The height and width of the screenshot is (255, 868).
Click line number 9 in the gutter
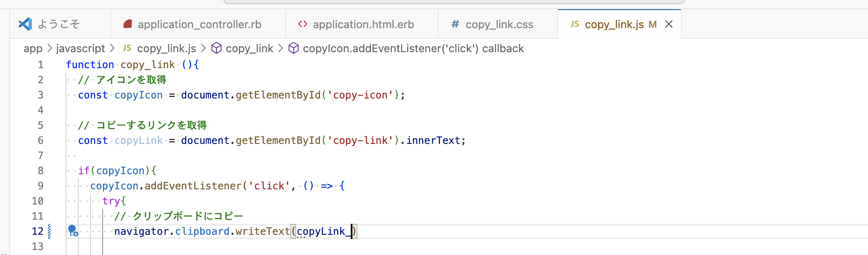tap(40, 186)
